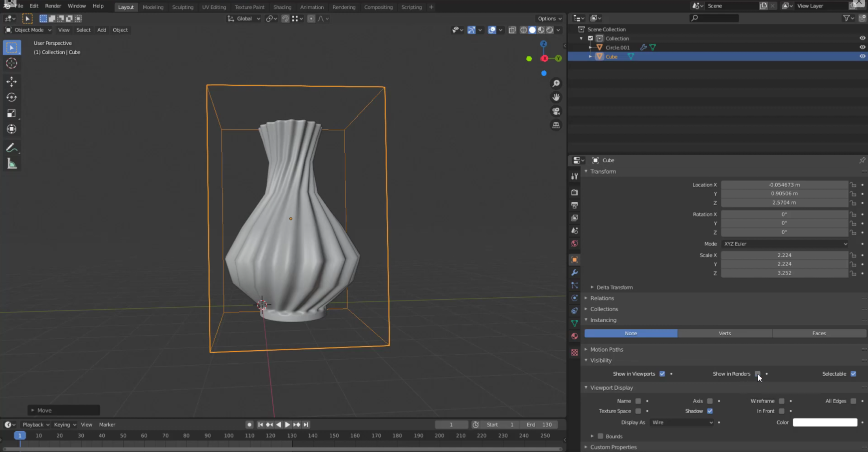Toggle camera view in the viewport
The image size is (868, 452).
pyautogui.click(x=556, y=111)
